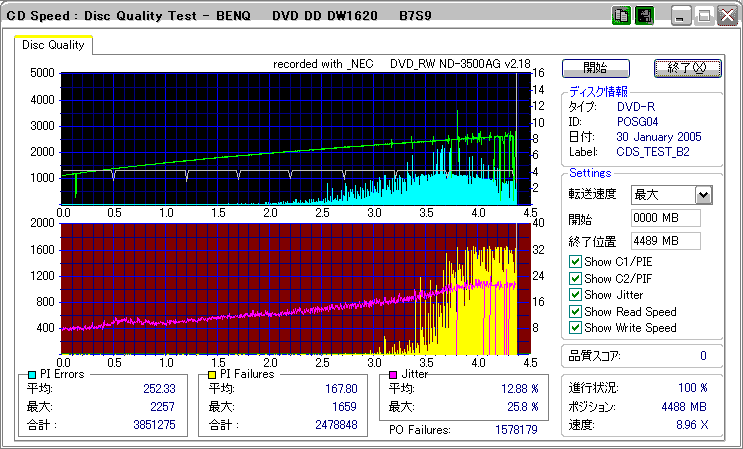Click the save screenshot floppy icon
This screenshot has height=449, width=743.
643,16
